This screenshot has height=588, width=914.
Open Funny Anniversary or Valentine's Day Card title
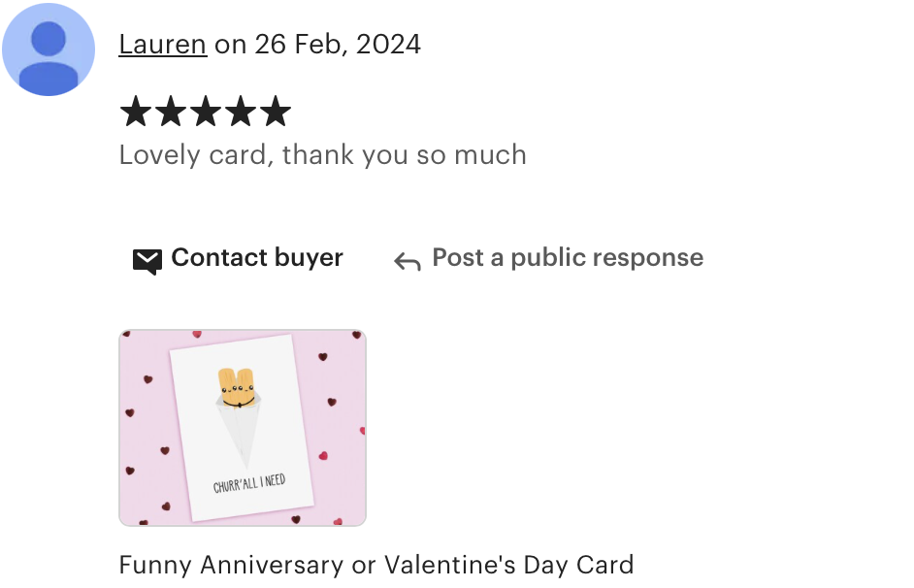376,566
